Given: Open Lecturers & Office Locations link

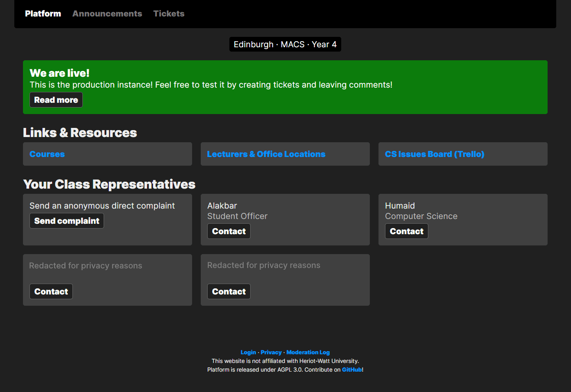Looking at the screenshot, I should click(266, 154).
